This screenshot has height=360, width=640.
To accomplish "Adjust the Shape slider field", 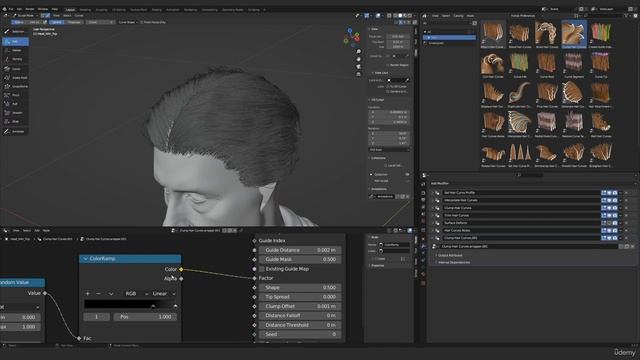I will (x=300, y=288).
